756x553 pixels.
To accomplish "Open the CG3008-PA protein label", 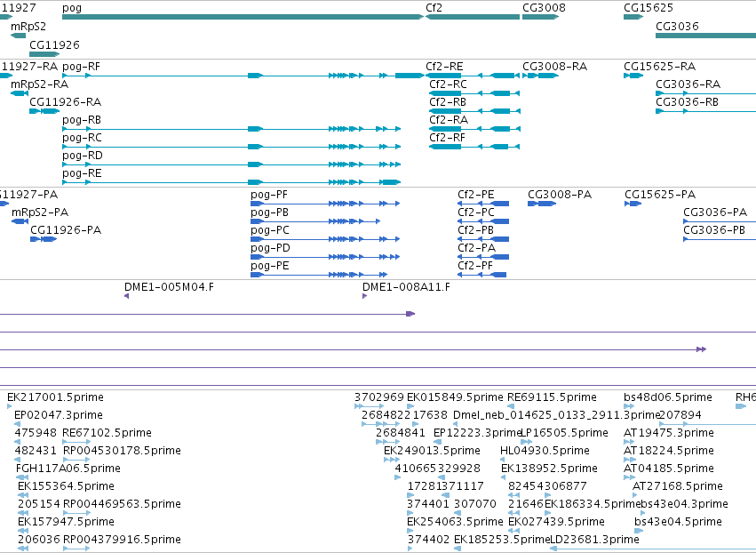I will [560, 195].
